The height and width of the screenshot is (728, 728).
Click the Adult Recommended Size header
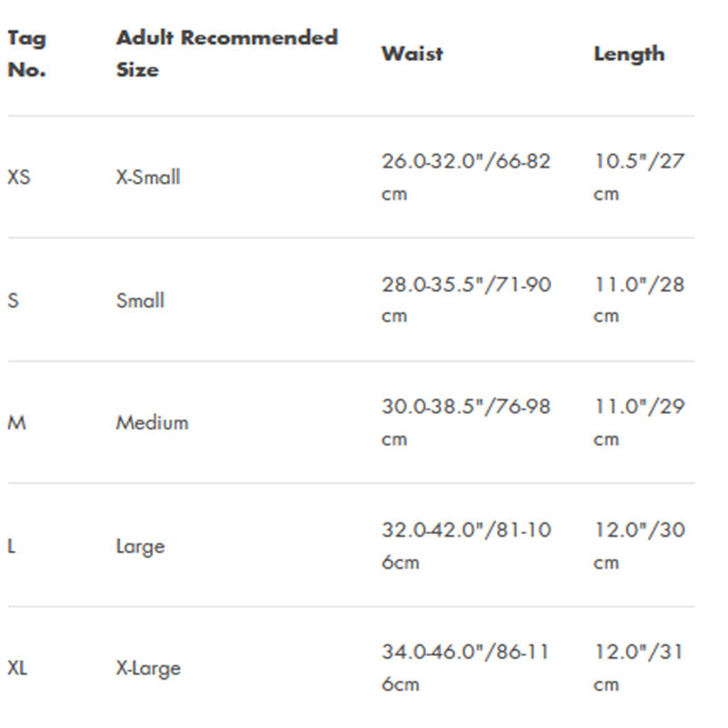227,54
